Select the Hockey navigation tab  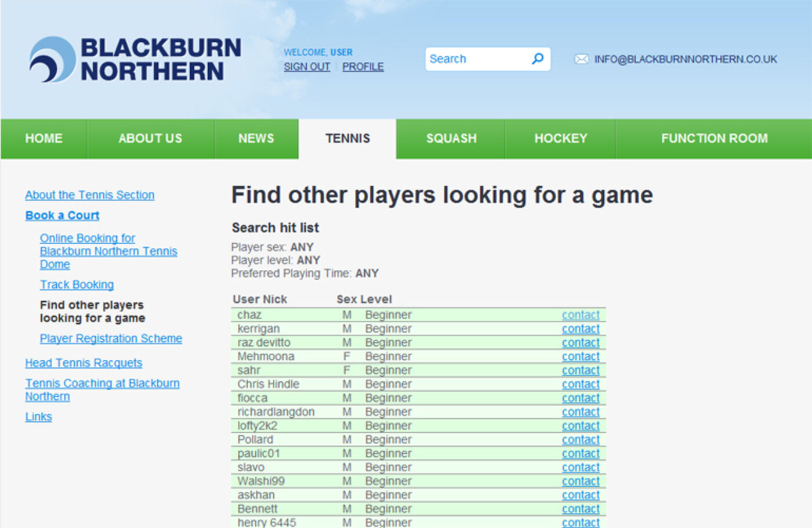[x=560, y=139]
